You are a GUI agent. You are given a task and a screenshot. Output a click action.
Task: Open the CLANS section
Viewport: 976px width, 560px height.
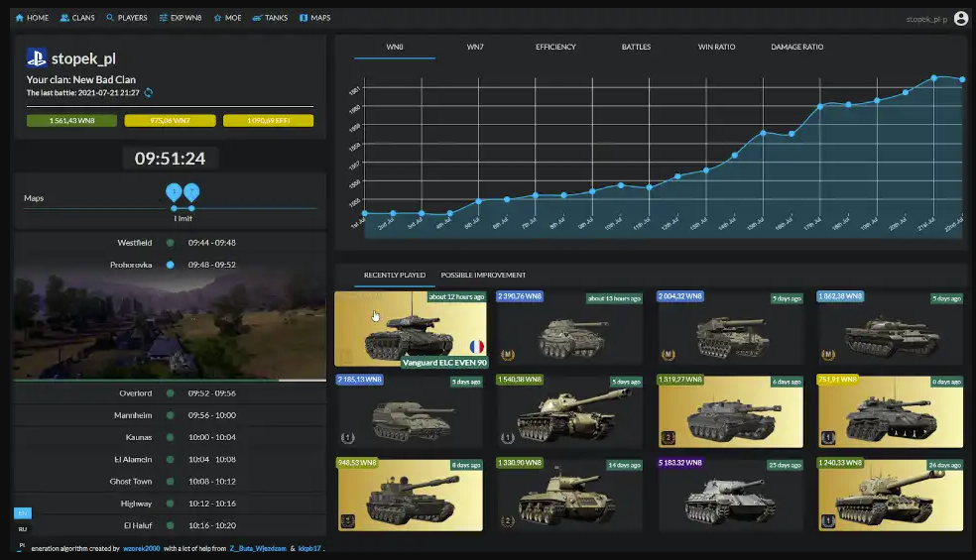77,18
